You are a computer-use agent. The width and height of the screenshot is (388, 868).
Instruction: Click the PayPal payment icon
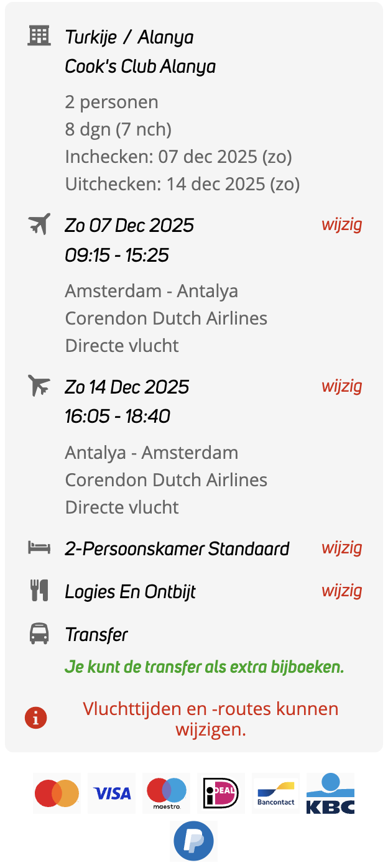(193, 841)
